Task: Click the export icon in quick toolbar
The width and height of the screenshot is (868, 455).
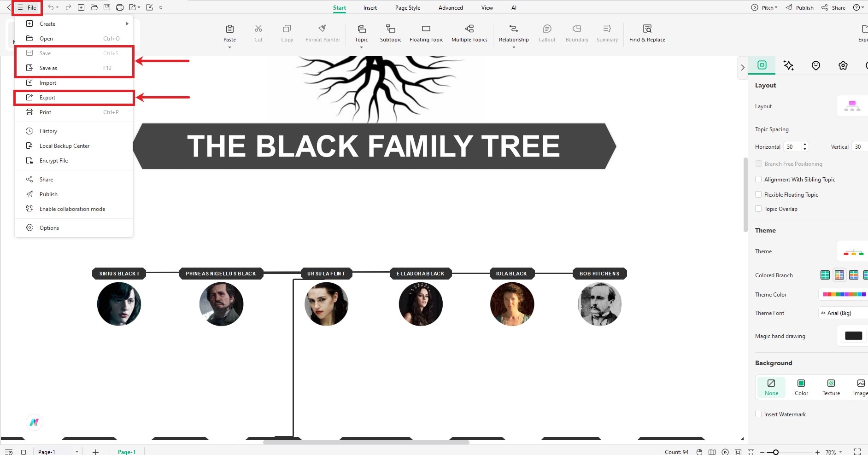Action: (x=133, y=7)
